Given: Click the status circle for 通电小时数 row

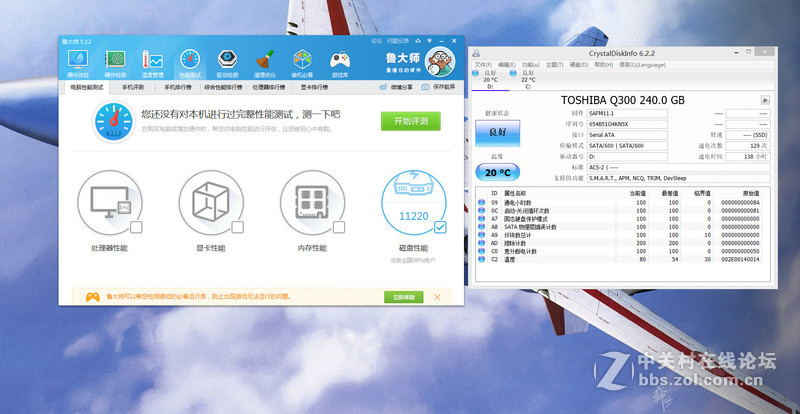Looking at the screenshot, I should [481, 202].
